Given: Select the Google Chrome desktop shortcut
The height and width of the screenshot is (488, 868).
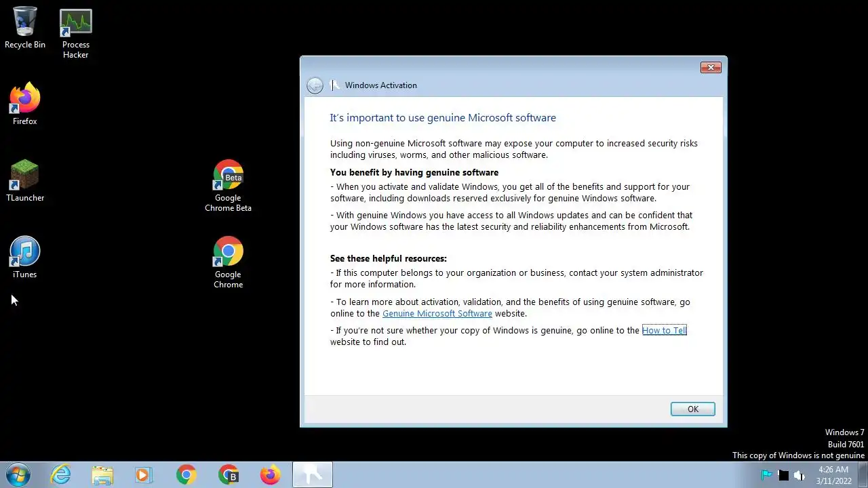Looking at the screenshot, I should 228,262.
